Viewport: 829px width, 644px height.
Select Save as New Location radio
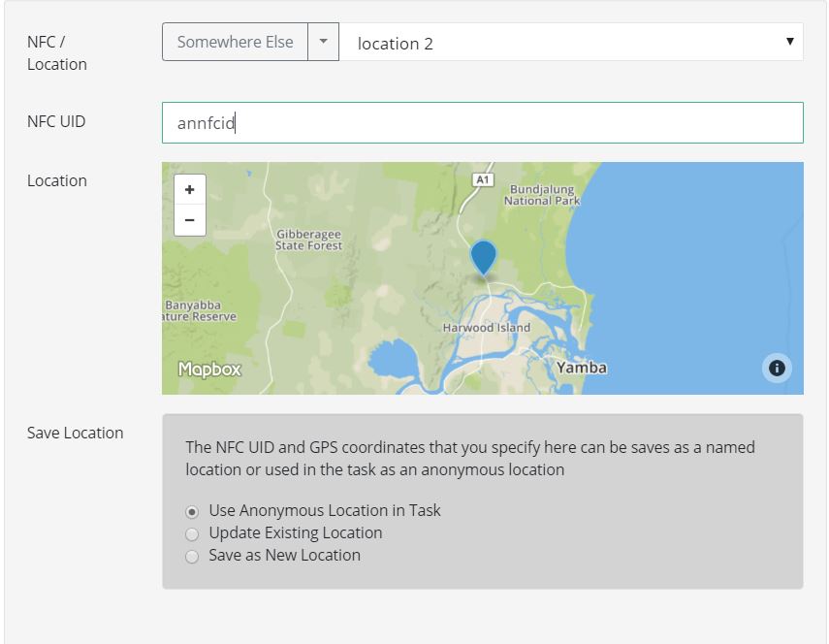[192, 556]
